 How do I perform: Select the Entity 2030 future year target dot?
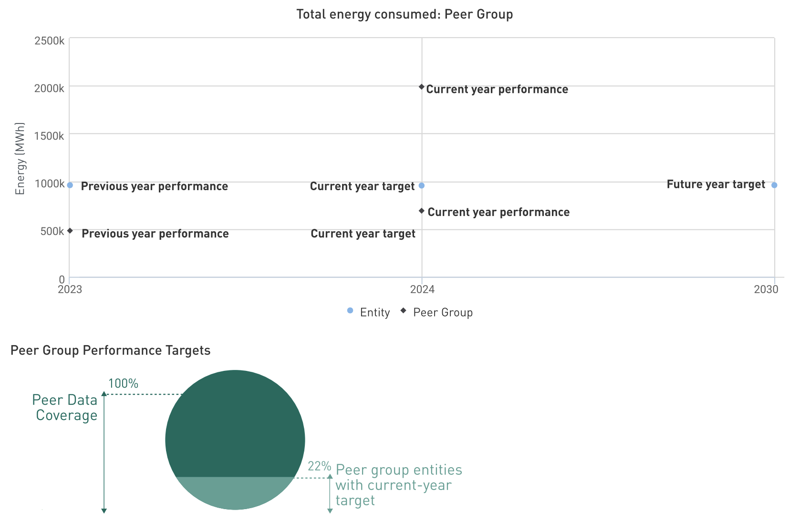click(x=774, y=185)
